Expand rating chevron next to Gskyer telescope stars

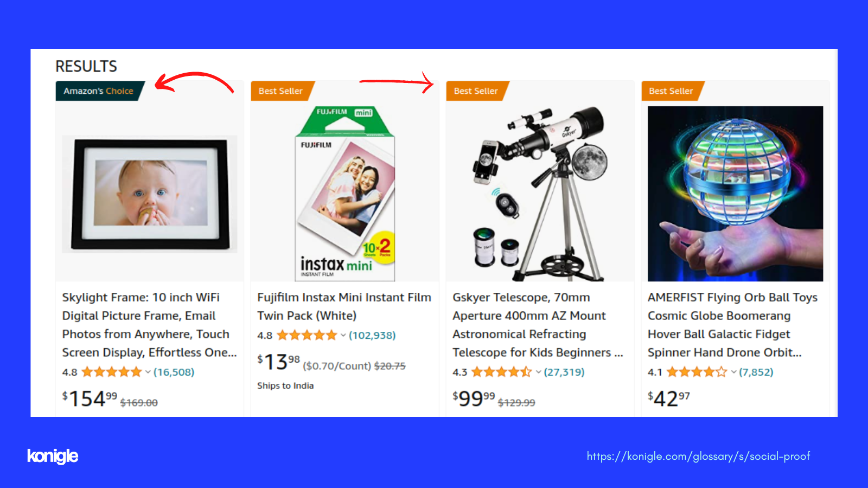point(538,373)
